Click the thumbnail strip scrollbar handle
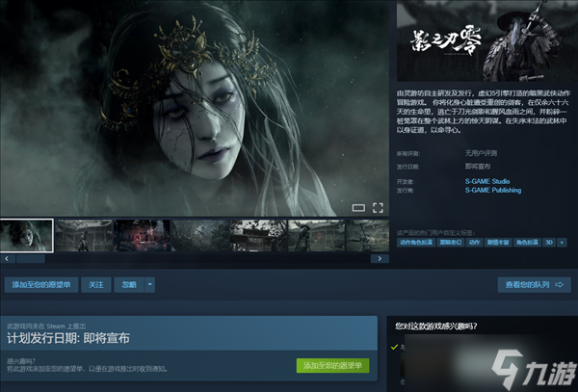578x392 pixels. coord(31,259)
